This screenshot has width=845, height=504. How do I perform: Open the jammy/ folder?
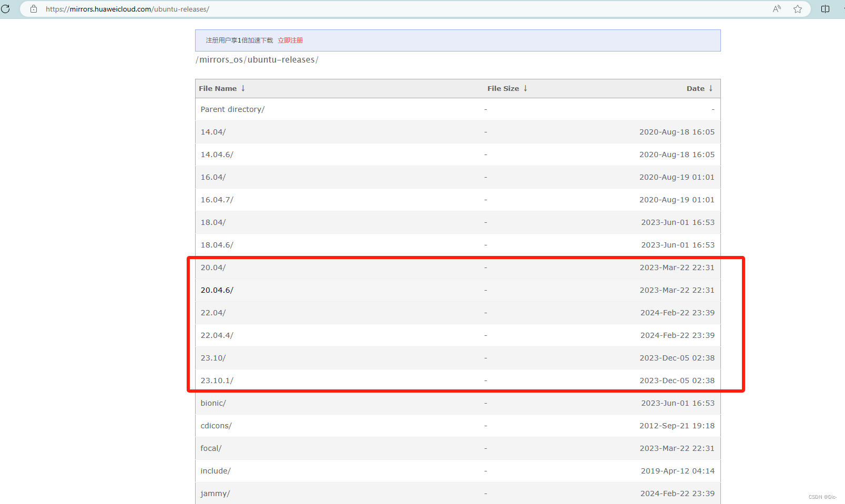[215, 493]
